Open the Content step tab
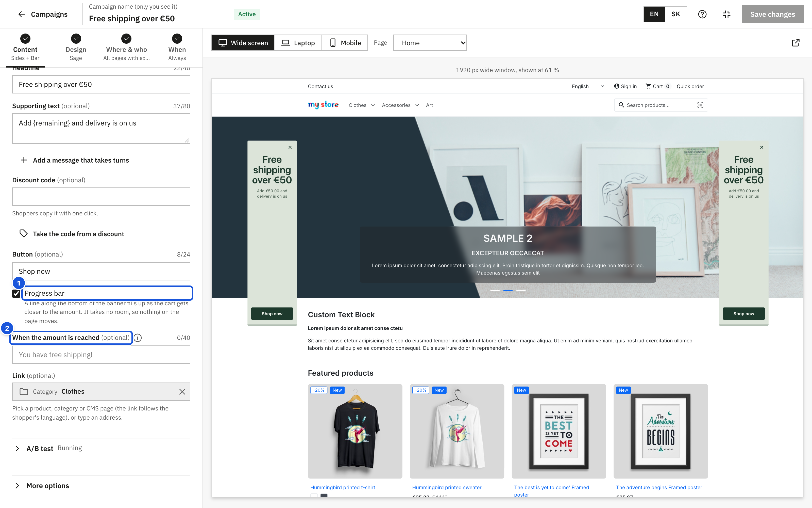The image size is (812, 508). tap(25, 47)
